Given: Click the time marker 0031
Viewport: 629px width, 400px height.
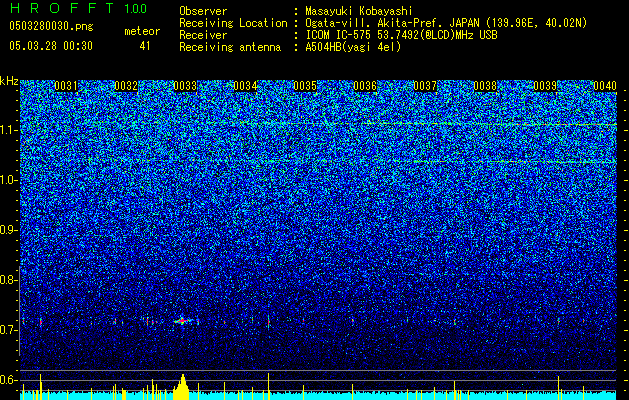Looking at the screenshot, I should (66, 86).
